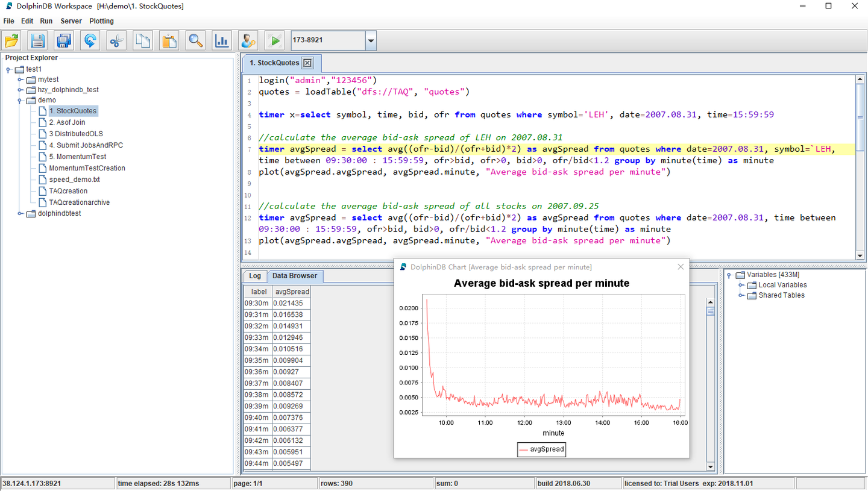Click the user login key icon
The image size is (868, 491).
tap(248, 41)
